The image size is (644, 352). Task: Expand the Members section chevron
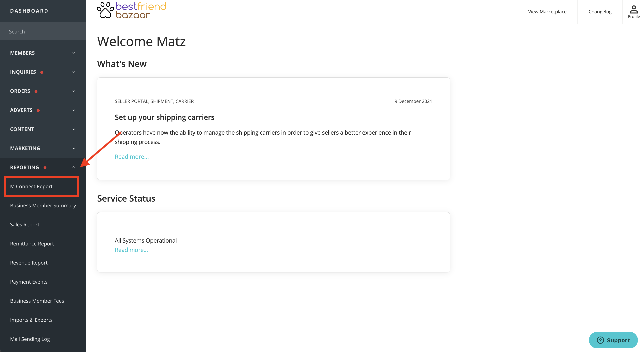coord(74,53)
